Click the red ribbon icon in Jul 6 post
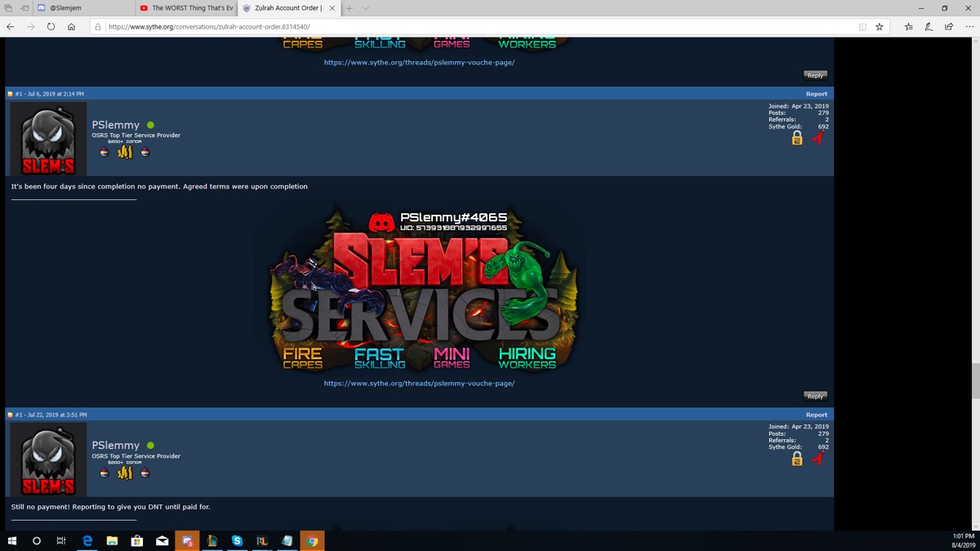980x551 pixels. tap(818, 139)
